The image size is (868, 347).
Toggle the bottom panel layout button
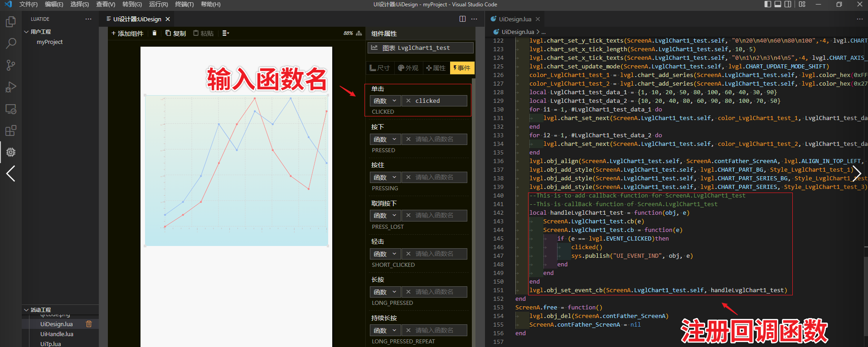point(778,5)
